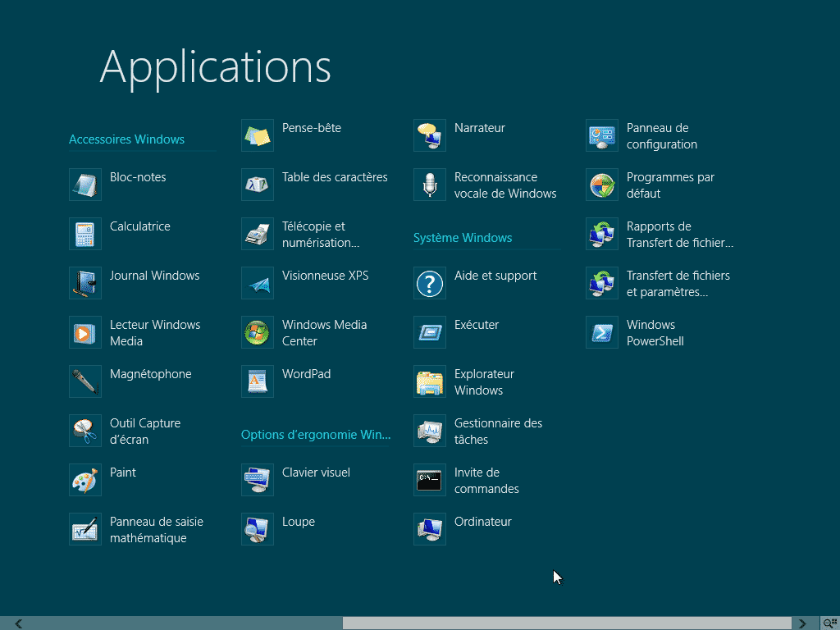
Task: Launch the Transfert de fichiers et paramètres icon
Action: pyautogui.click(x=602, y=283)
